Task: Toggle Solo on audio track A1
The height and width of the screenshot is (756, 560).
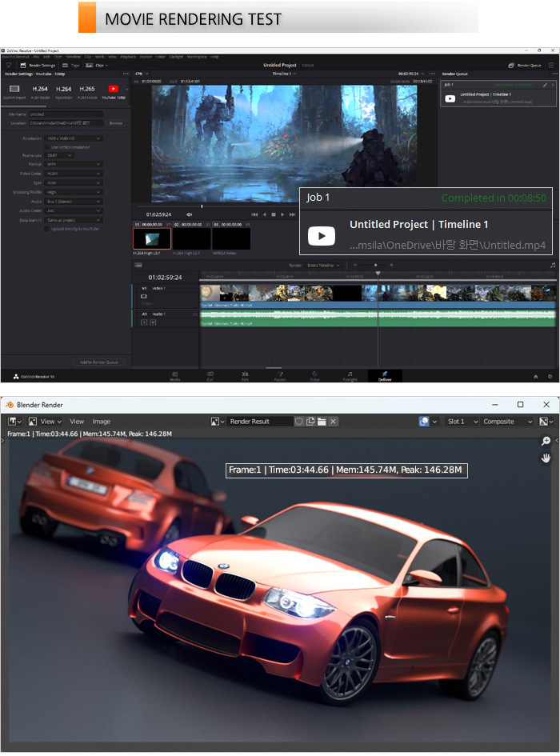Action: tap(144, 322)
